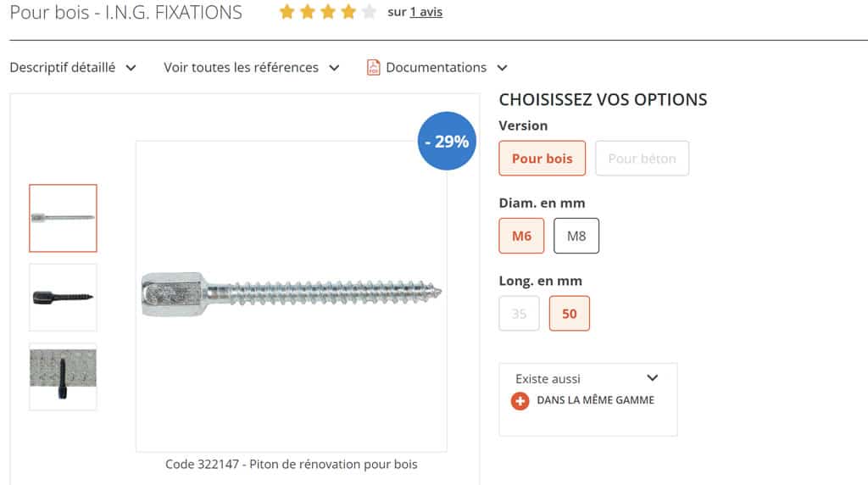
Task: Click the PDF Documentations icon
Action: 374,67
